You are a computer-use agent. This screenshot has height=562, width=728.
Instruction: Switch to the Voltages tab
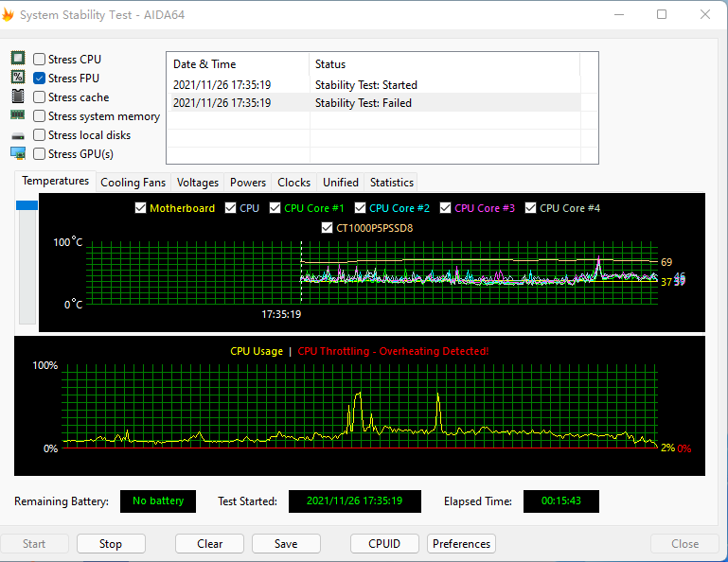198,183
